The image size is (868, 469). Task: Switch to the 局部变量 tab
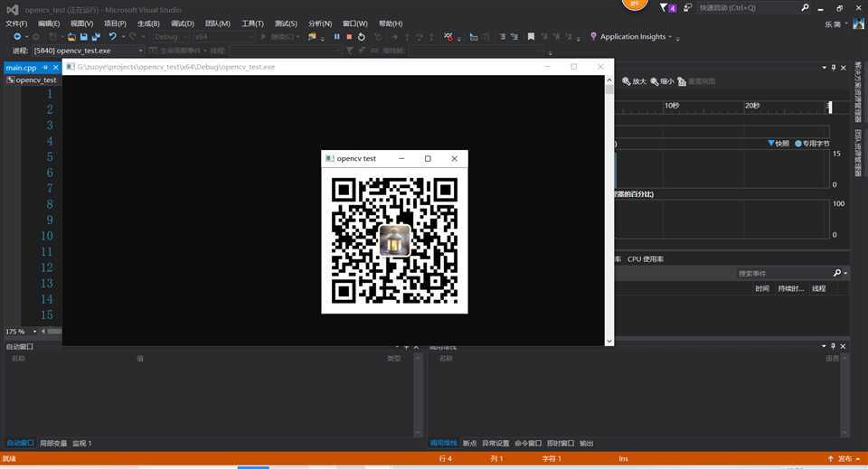click(52, 443)
